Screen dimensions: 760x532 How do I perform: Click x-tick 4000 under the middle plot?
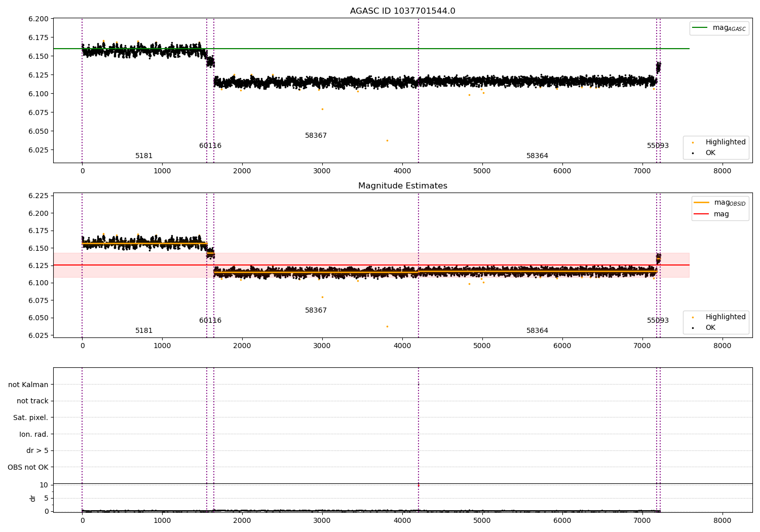point(402,346)
